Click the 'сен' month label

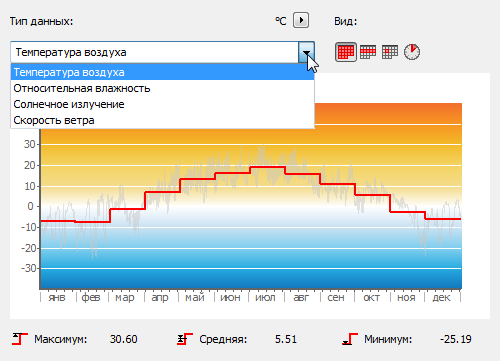click(x=336, y=297)
